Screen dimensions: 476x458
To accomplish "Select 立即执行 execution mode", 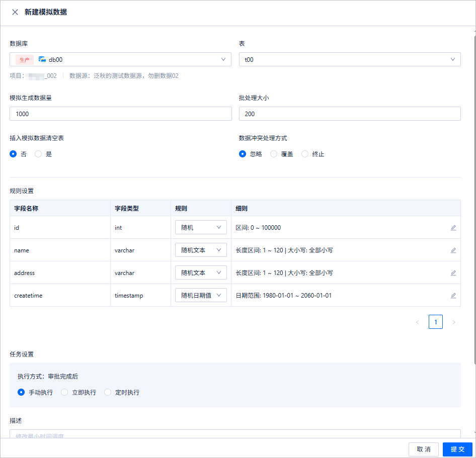I will point(64,392).
